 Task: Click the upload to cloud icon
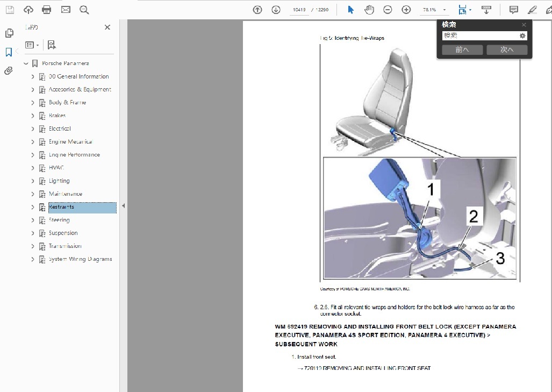(28, 10)
